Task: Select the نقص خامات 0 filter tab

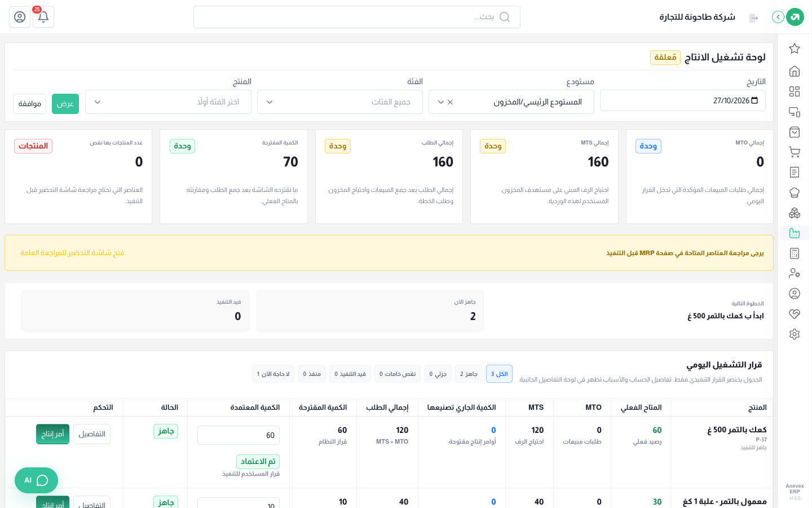Action: click(398, 374)
